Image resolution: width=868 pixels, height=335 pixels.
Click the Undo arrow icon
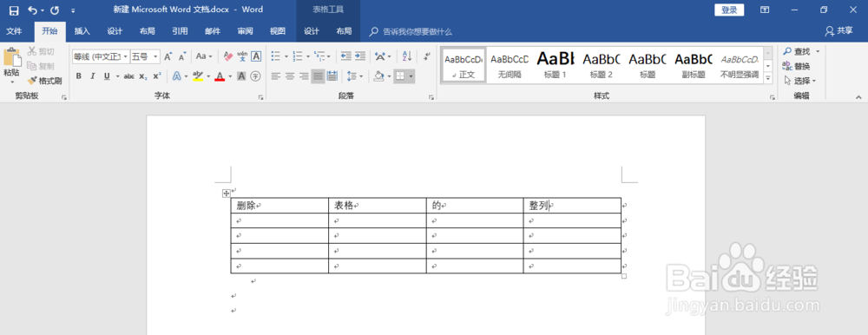click(33, 10)
